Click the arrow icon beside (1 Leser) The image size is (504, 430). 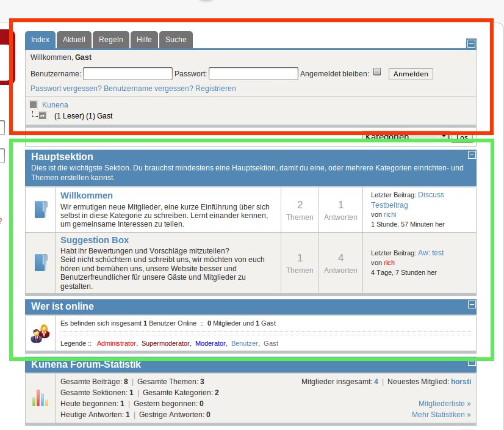pyautogui.click(x=42, y=115)
